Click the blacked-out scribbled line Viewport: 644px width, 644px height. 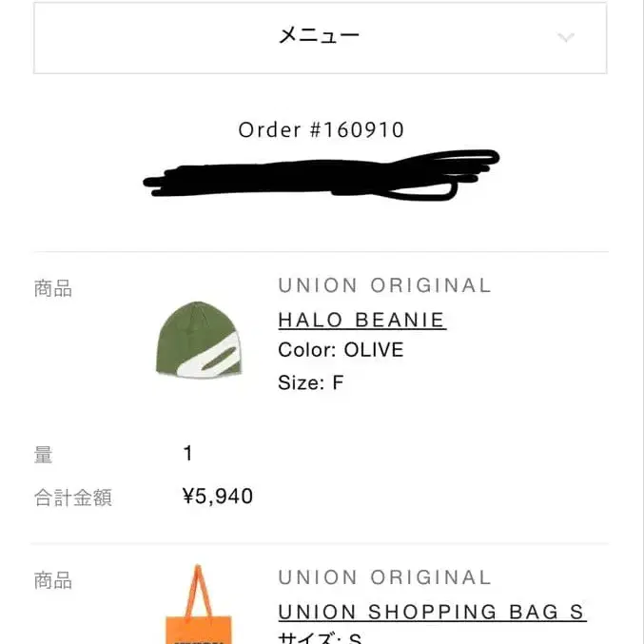[x=322, y=177]
